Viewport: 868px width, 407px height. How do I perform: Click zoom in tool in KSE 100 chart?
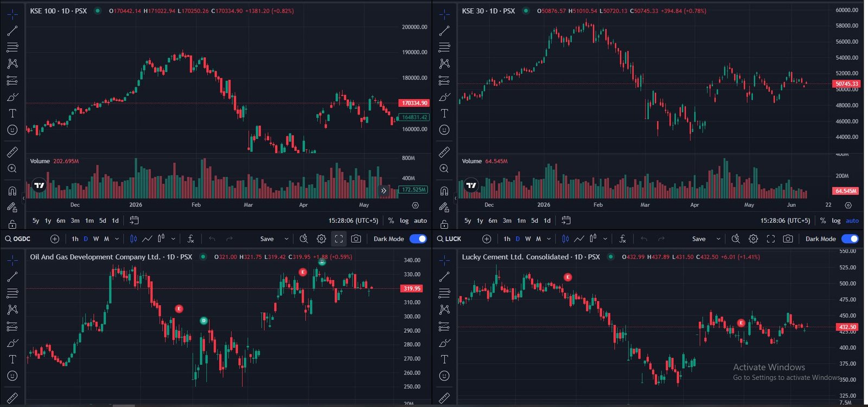pos(12,169)
